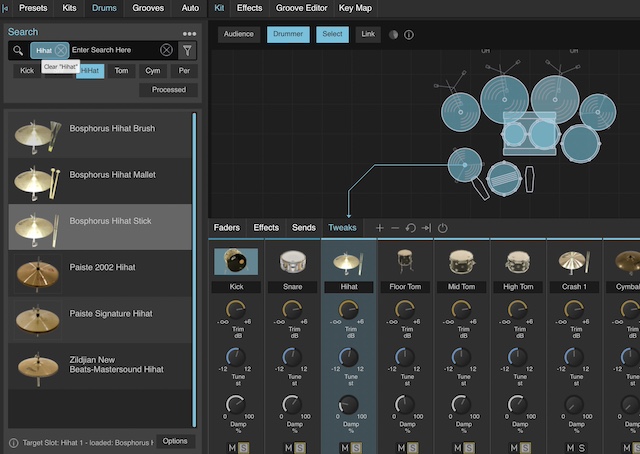The height and width of the screenshot is (454, 640).
Task: Select the Floor Tom channel icon
Action: [x=405, y=262]
